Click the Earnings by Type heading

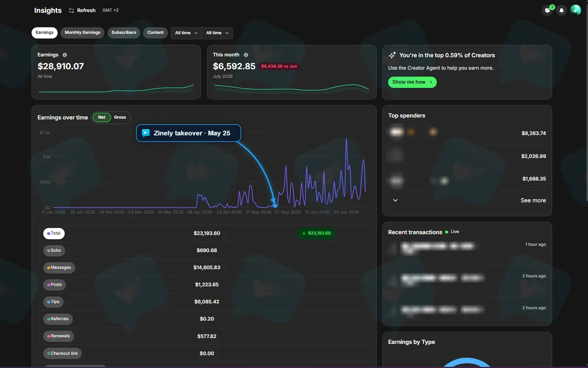[x=412, y=342]
